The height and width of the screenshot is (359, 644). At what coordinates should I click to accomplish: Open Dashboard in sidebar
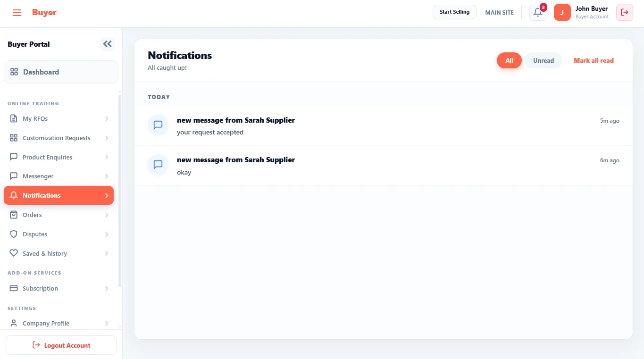pyautogui.click(x=61, y=72)
